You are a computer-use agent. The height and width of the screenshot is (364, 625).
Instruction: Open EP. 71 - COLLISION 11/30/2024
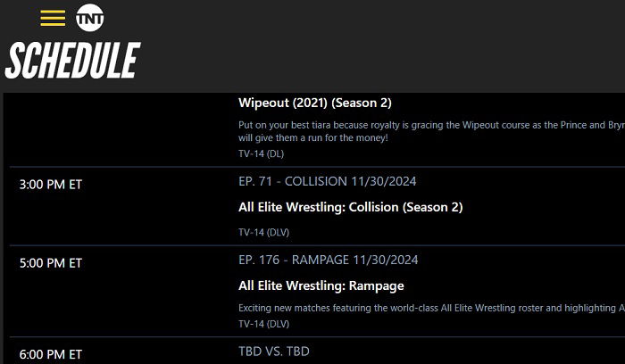click(x=328, y=181)
